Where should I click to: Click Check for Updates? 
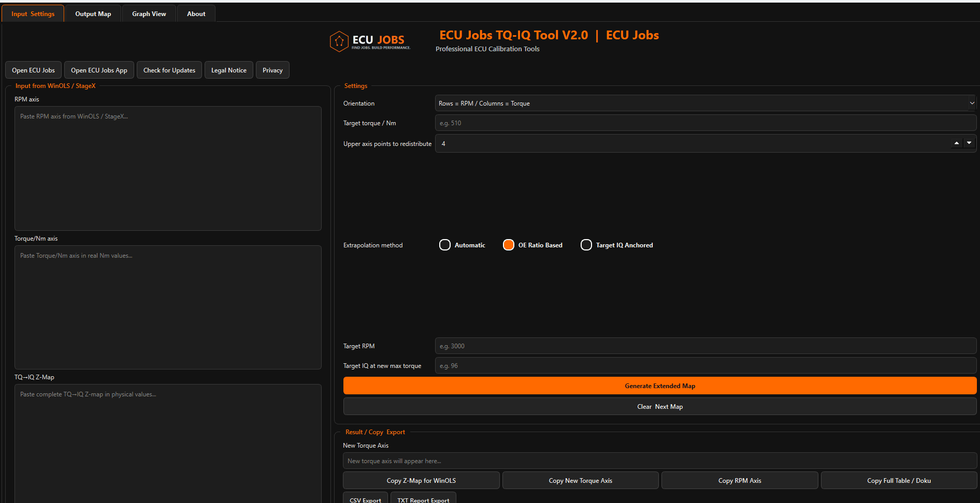[169, 70]
